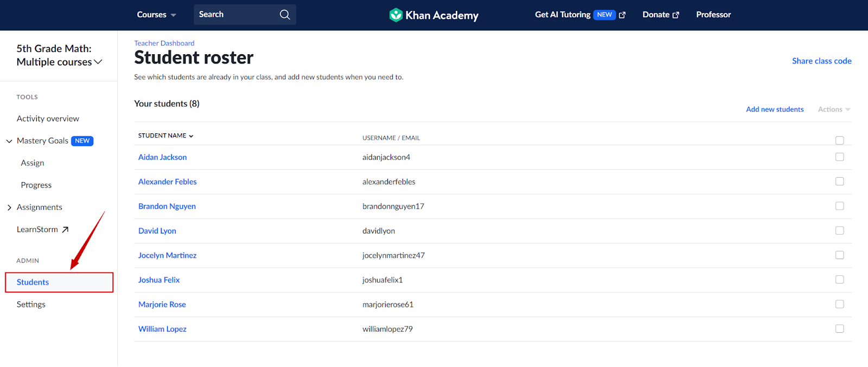Check the checkbox for Marjorie Rose

[x=839, y=304]
